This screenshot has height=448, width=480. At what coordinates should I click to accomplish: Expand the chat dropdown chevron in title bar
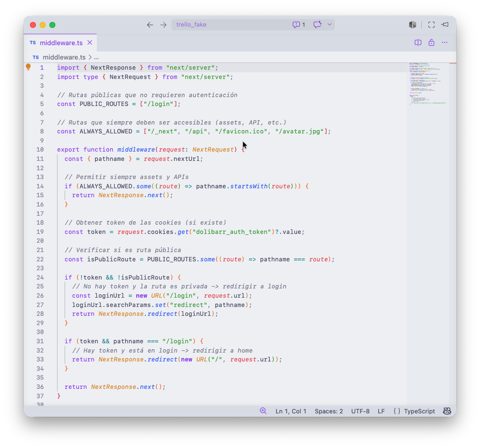coord(329,24)
